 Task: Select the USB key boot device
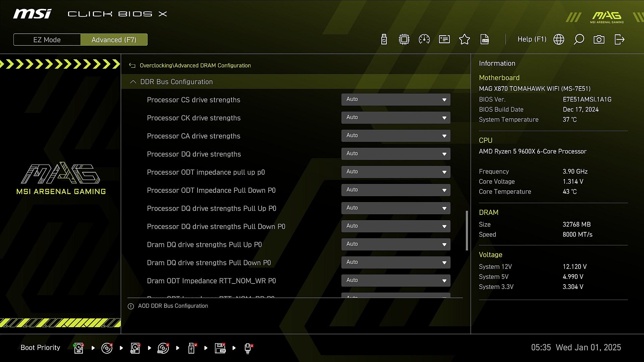click(192, 348)
